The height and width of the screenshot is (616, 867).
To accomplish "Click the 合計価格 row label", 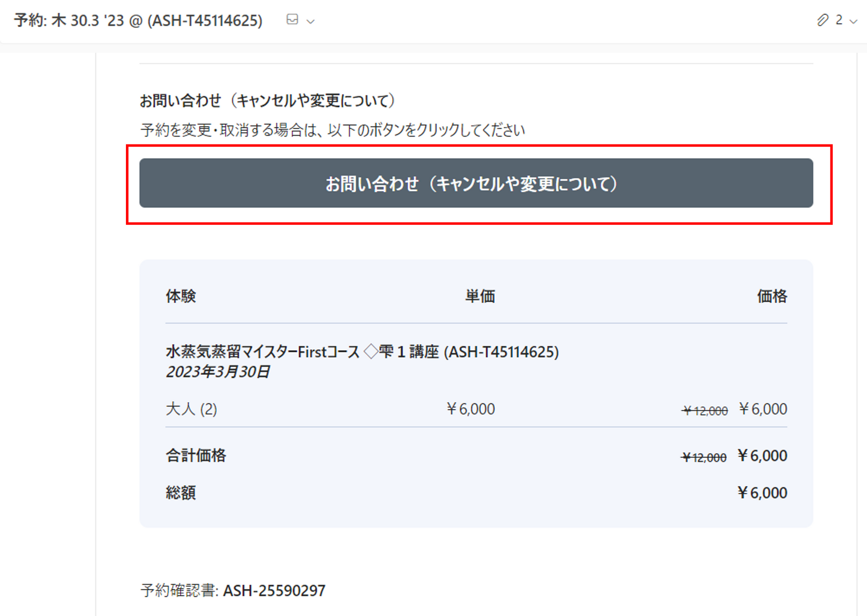I will pos(196,455).
